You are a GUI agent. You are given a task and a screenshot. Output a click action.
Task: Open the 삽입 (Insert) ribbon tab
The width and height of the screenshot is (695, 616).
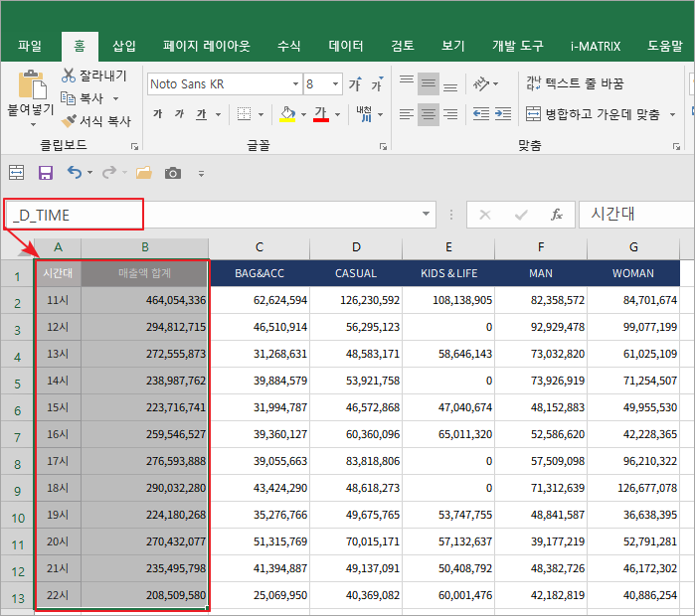click(124, 46)
